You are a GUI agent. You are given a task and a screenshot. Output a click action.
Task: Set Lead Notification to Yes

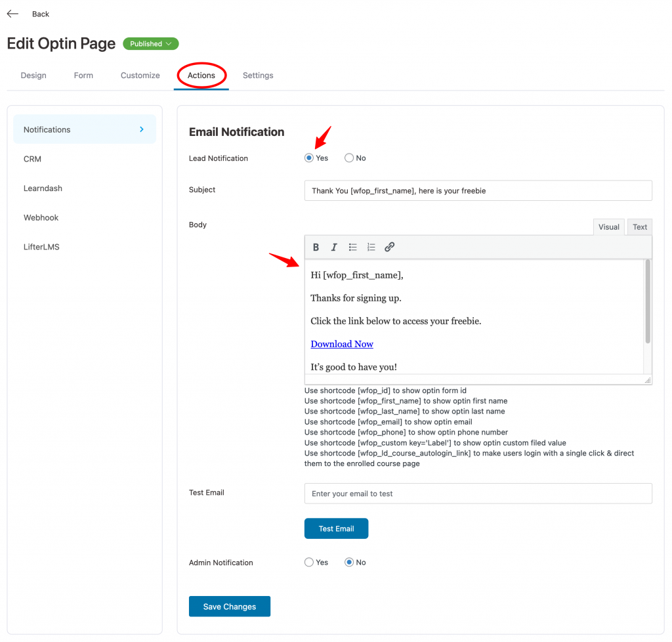pos(309,158)
